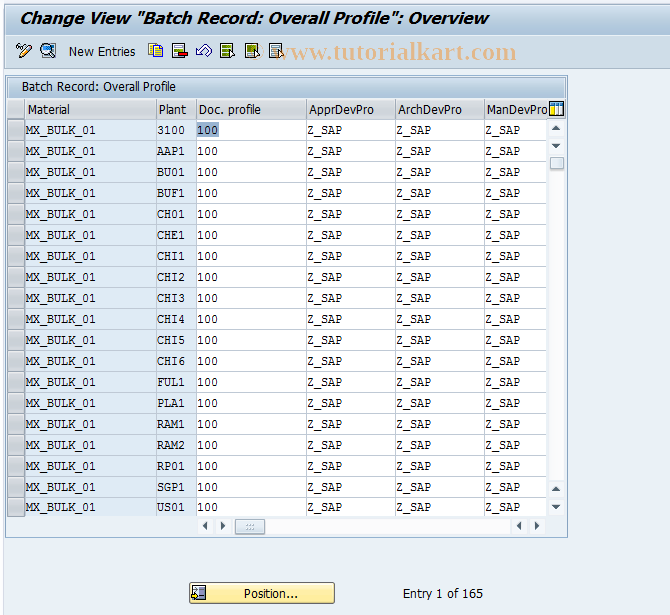Click far-right scroll right arrow of horizontal bar
Viewport: 670px width, 615px height.
[x=537, y=526]
